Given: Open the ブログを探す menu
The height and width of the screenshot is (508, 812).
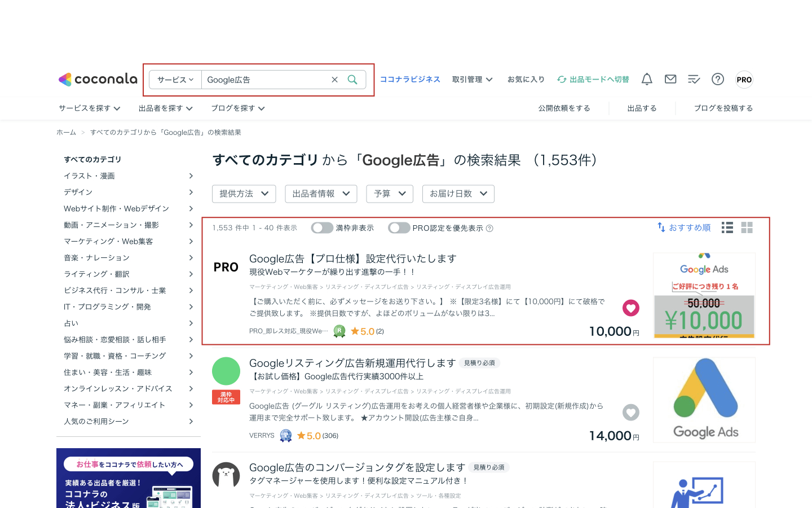Looking at the screenshot, I should click(x=237, y=108).
